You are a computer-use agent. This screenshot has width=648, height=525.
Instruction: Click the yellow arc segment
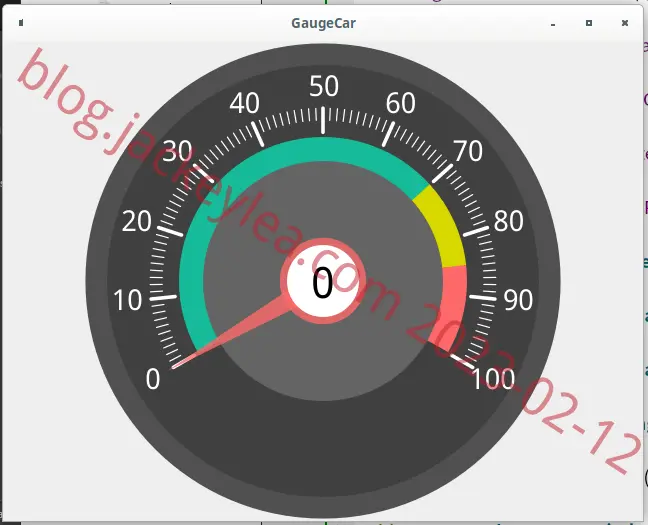tap(441, 227)
